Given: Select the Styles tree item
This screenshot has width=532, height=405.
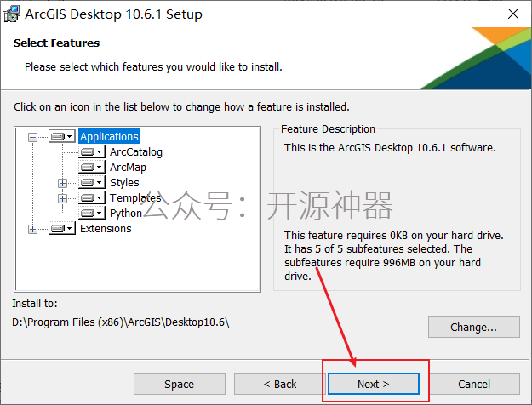Looking at the screenshot, I should [x=124, y=183].
